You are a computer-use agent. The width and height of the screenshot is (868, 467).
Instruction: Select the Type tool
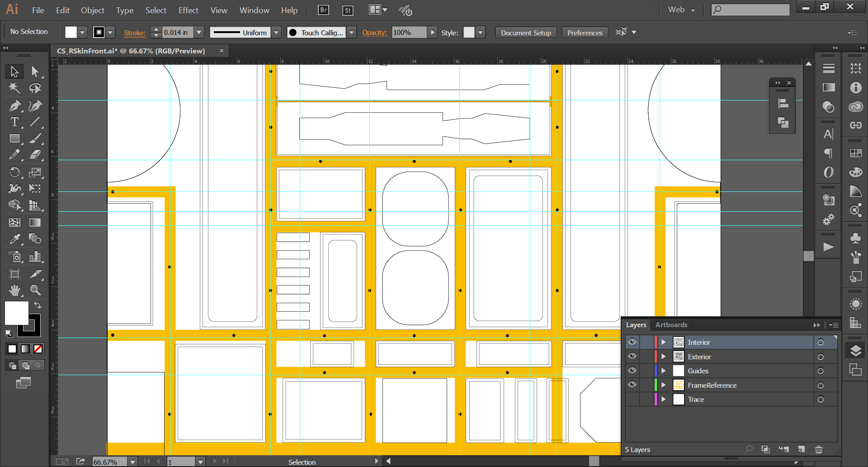[x=14, y=122]
